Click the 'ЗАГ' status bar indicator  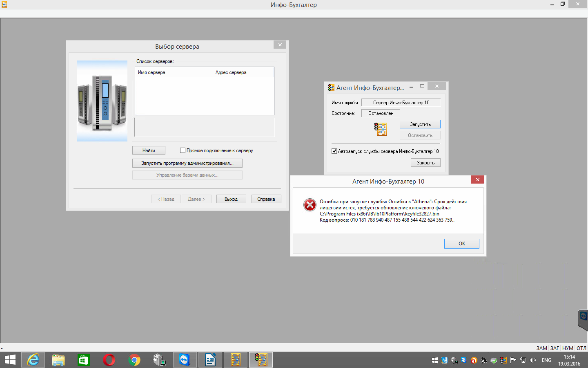555,348
